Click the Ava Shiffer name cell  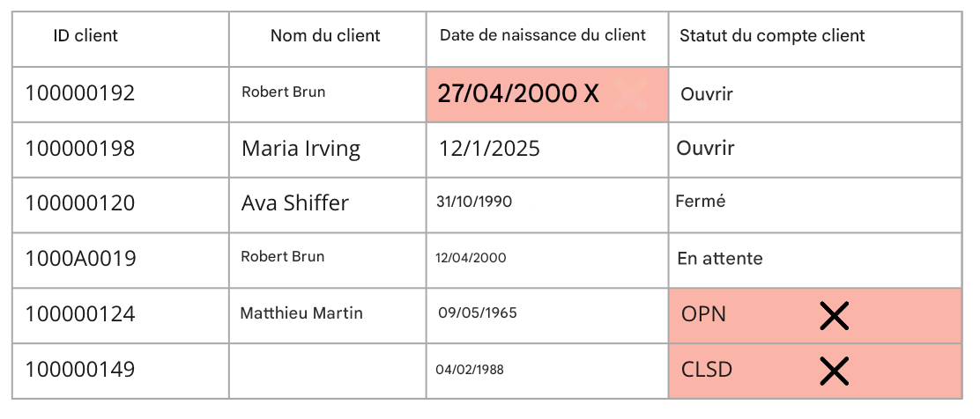[x=295, y=203]
